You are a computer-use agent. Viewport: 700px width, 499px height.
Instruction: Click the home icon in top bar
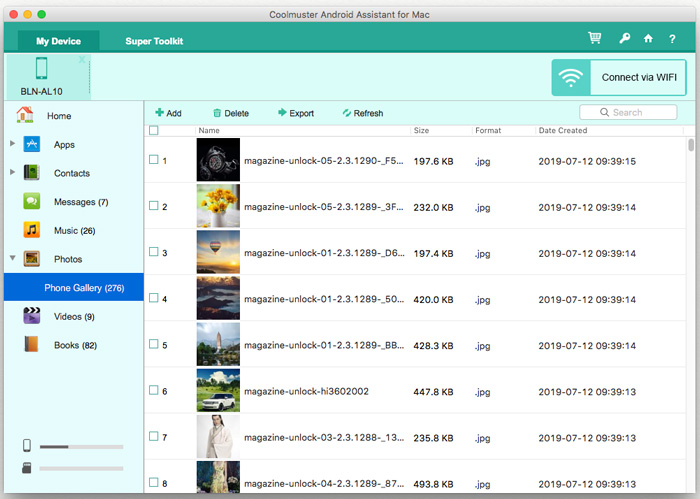click(648, 39)
